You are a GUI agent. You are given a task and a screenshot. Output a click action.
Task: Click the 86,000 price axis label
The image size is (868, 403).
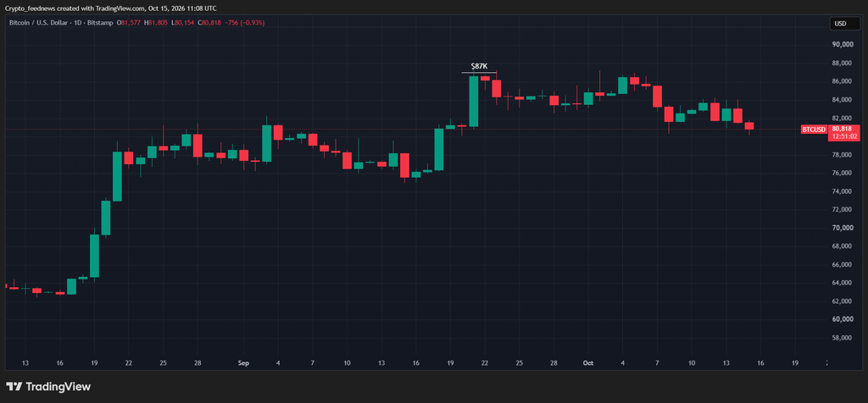pos(843,82)
